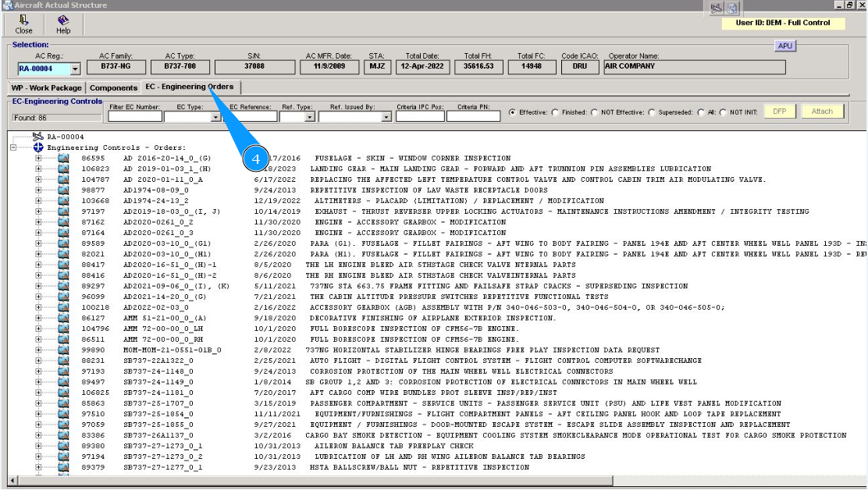Click the icon for order 87162
The width and height of the screenshot is (868, 494).
pyautogui.click(x=63, y=222)
